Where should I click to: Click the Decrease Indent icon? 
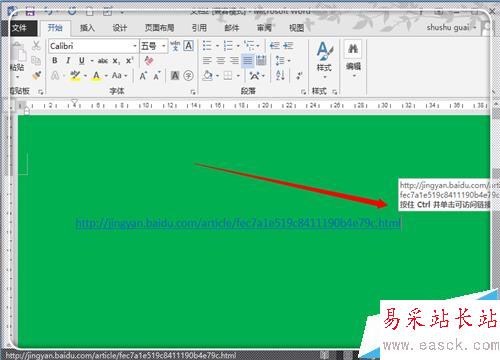point(274,46)
